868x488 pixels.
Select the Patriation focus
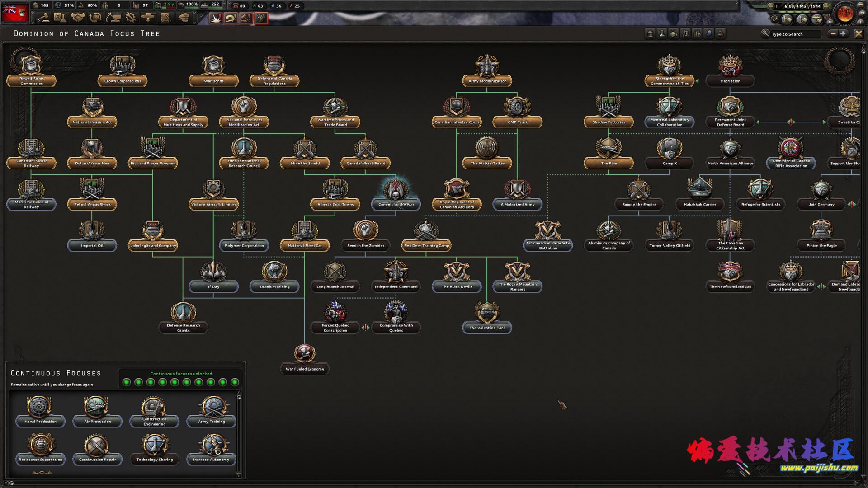click(730, 72)
